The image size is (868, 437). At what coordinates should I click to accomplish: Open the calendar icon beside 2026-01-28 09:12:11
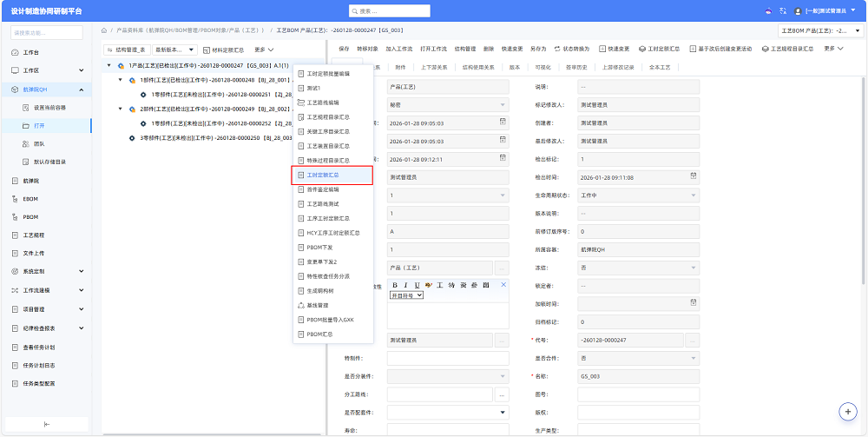tap(503, 158)
